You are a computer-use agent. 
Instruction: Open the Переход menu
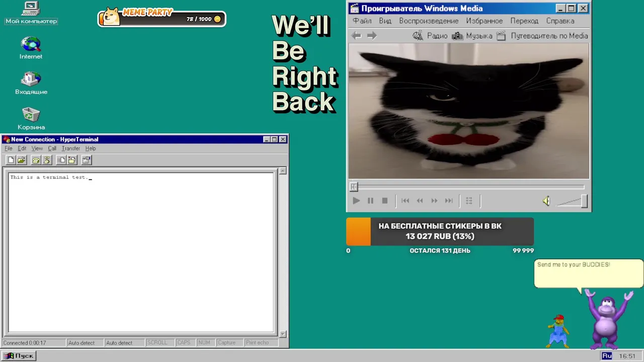(x=524, y=21)
